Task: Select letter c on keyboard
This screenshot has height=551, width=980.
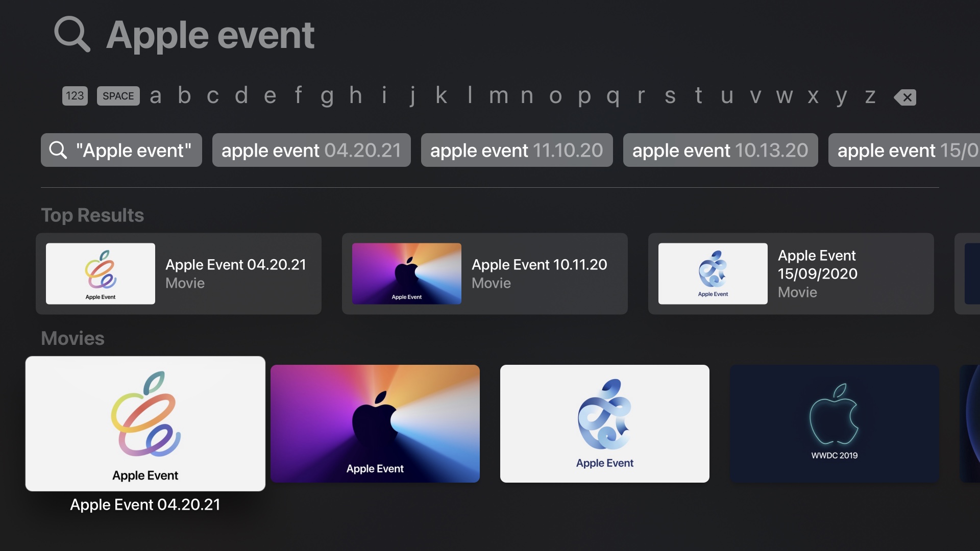Action: pyautogui.click(x=213, y=96)
